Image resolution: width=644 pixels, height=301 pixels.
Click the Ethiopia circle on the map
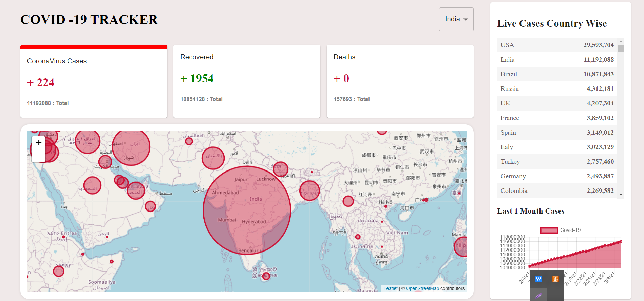(x=59, y=271)
